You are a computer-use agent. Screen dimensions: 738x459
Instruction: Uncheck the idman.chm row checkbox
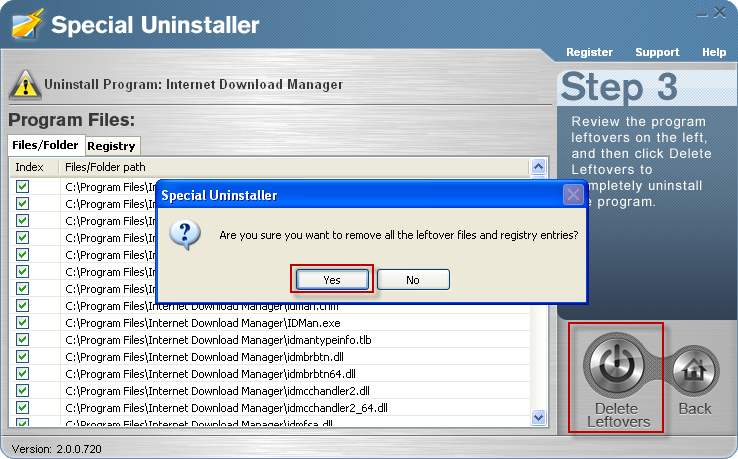[22, 306]
